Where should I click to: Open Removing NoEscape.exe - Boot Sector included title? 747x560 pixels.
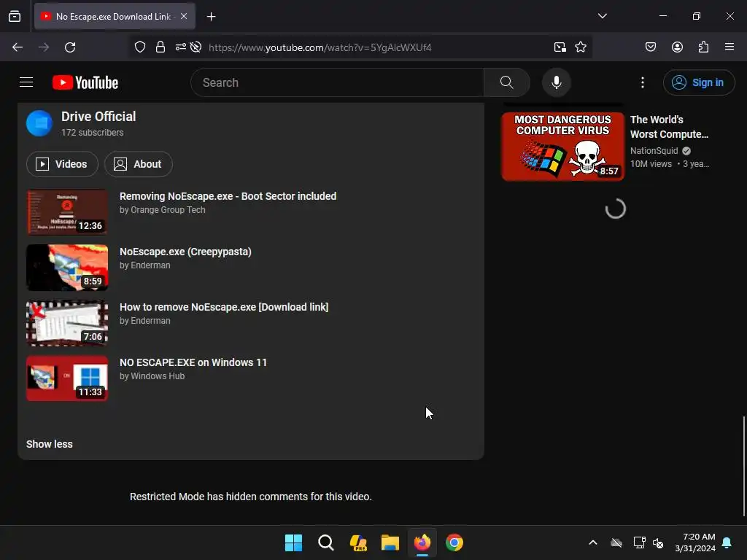click(228, 196)
